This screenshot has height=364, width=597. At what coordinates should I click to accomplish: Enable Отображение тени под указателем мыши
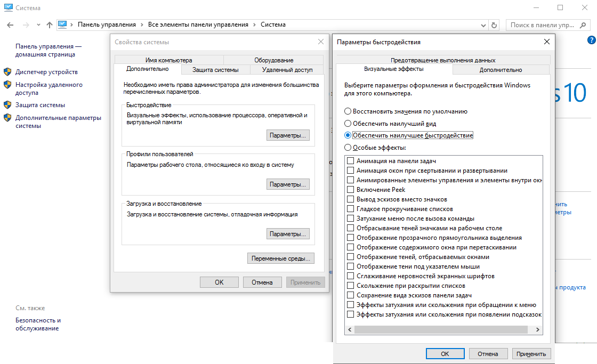[x=351, y=266]
